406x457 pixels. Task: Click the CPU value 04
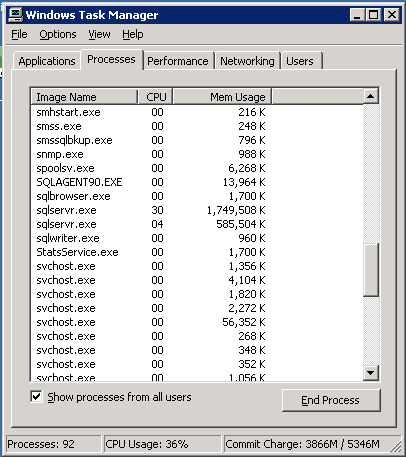(x=157, y=224)
